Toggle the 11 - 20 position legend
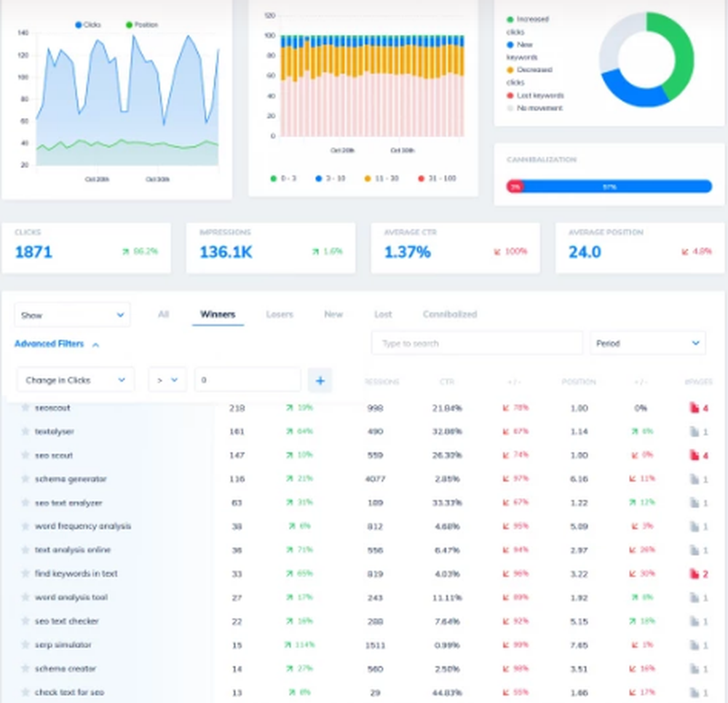The image size is (728, 703). (x=381, y=178)
